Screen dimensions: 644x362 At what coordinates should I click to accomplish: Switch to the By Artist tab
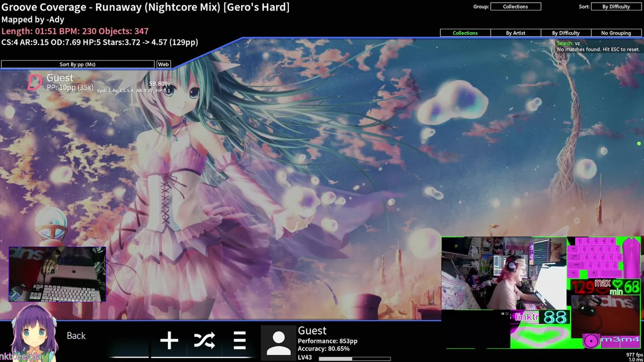coord(515,33)
